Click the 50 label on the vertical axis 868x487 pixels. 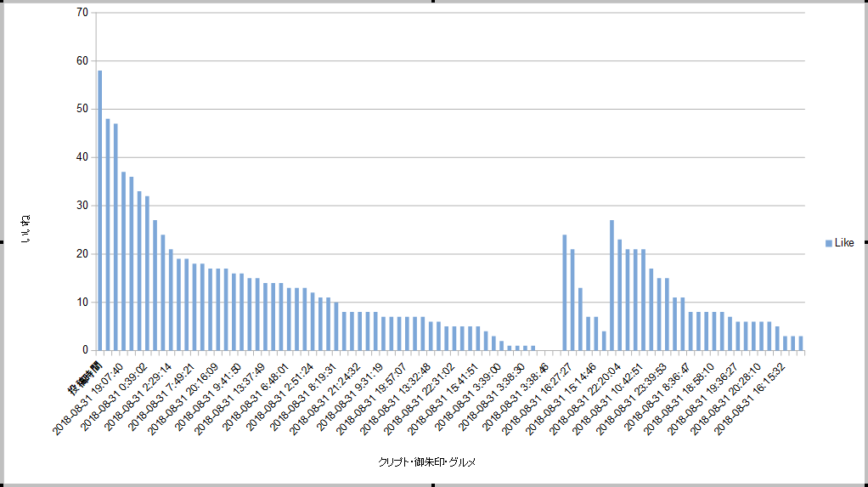coord(82,109)
